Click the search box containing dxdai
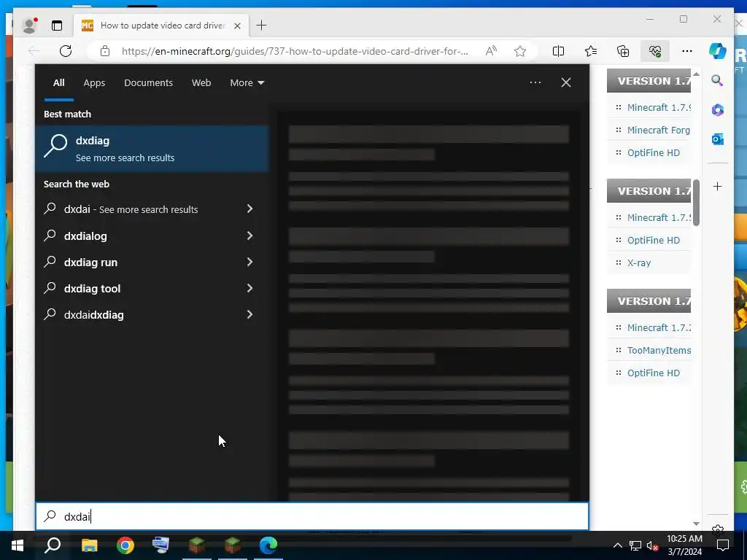Image resolution: width=747 pixels, height=560 pixels. point(312,516)
